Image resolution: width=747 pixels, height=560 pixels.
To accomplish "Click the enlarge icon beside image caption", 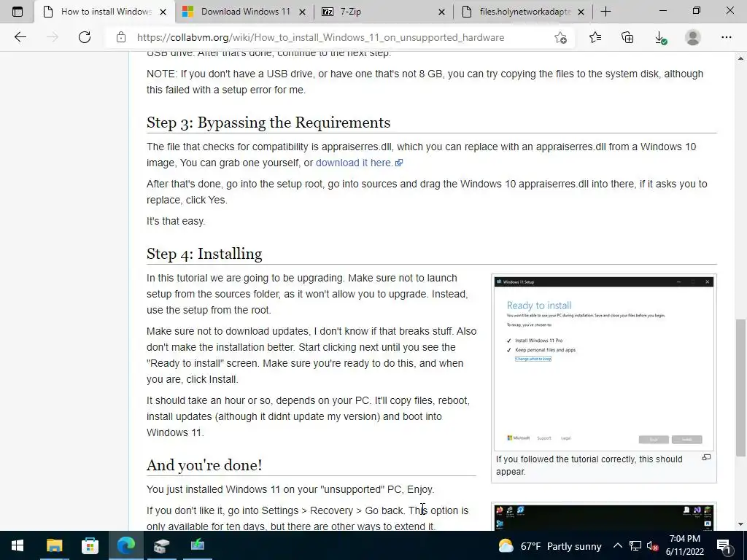I will 706,458.
